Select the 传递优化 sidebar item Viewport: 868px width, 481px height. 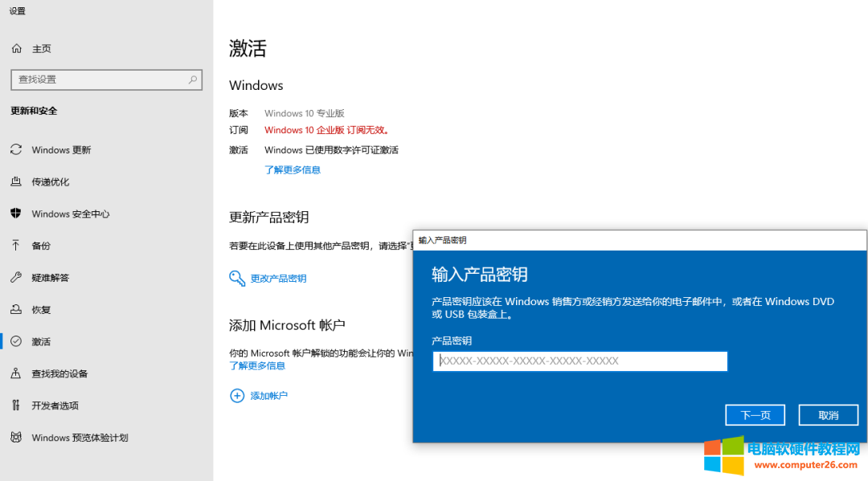[x=53, y=181]
